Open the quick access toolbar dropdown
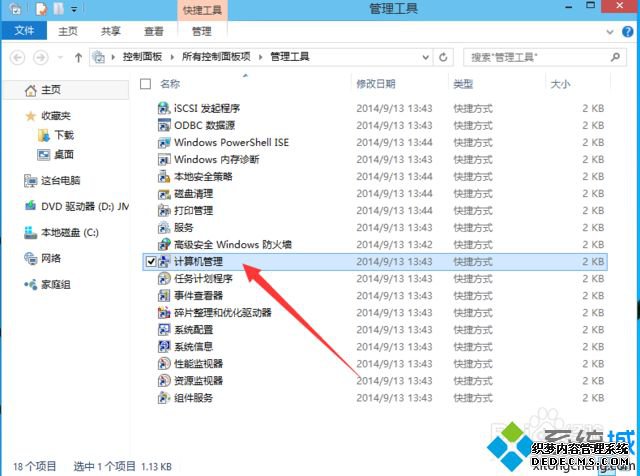This screenshot has width=640, height=476. [74, 9]
